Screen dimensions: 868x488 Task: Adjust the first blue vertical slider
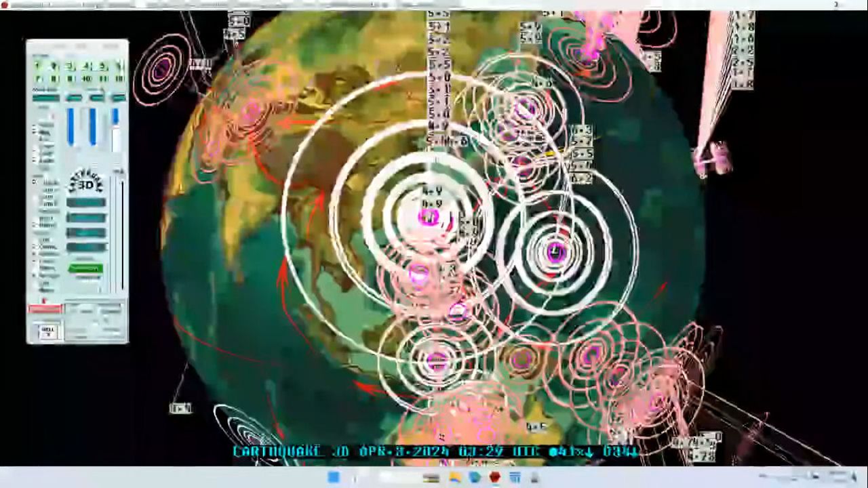coord(71,126)
